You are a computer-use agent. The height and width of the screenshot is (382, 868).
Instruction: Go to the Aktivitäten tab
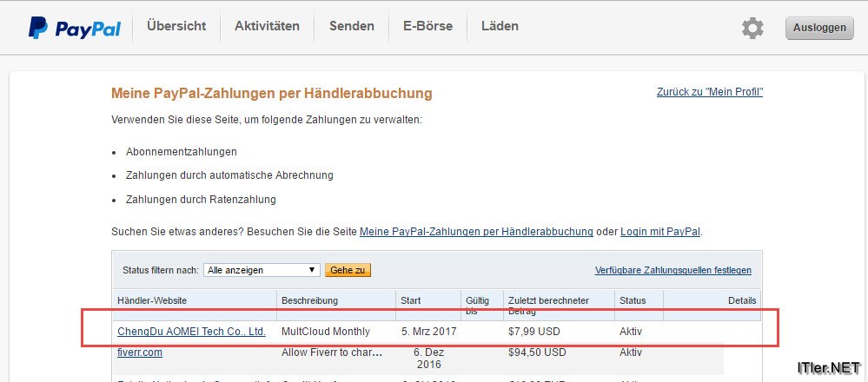(267, 26)
